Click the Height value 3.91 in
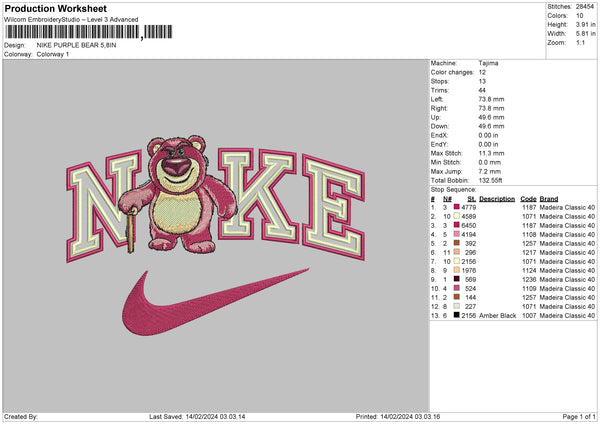 [x=585, y=24]
